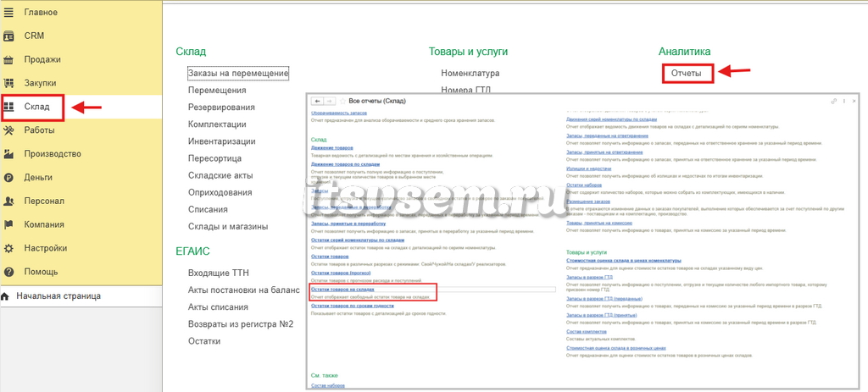Open the Отчеты link under Аналитика

point(687,73)
